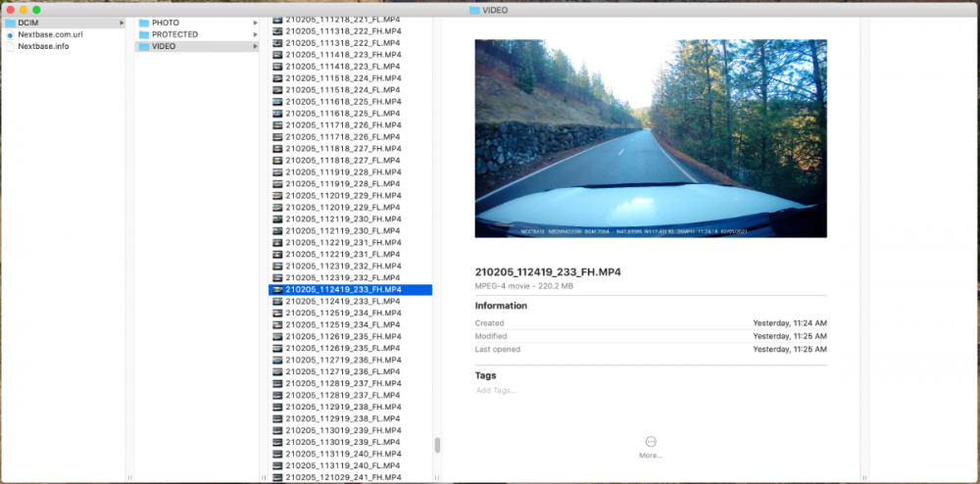This screenshot has height=484, width=980.
Task: Select file 210205_121029_241_FH.MP4
Action: pos(342,478)
